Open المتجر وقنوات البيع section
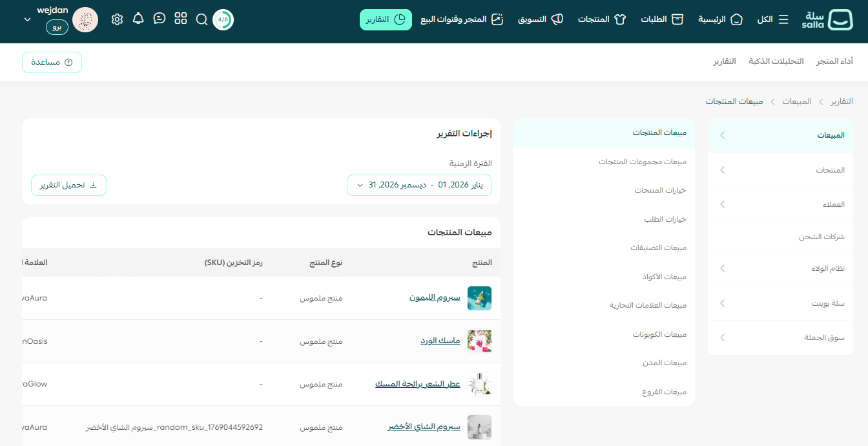Image resolution: width=868 pixels, height=446 pixels. (x=462, y=19)
